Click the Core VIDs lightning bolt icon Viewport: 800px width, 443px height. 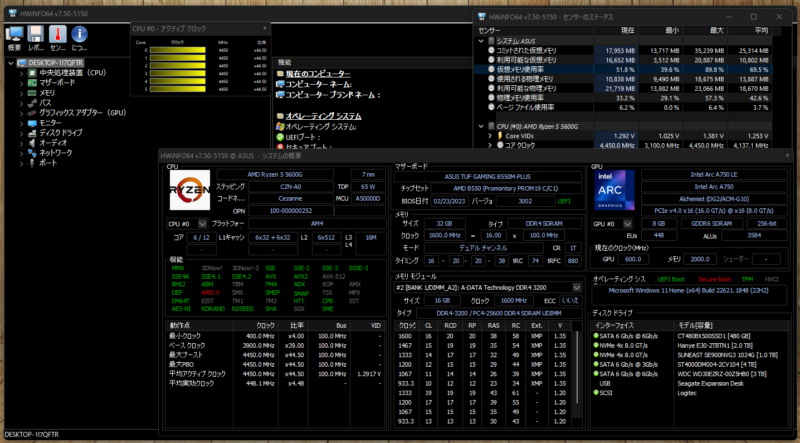click(x=500, y=136)
